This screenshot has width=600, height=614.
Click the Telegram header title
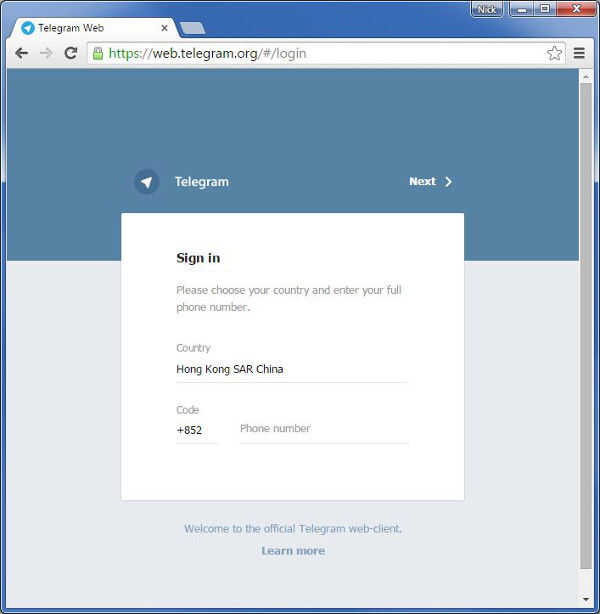pyautogui.click(x=202, y=182)
